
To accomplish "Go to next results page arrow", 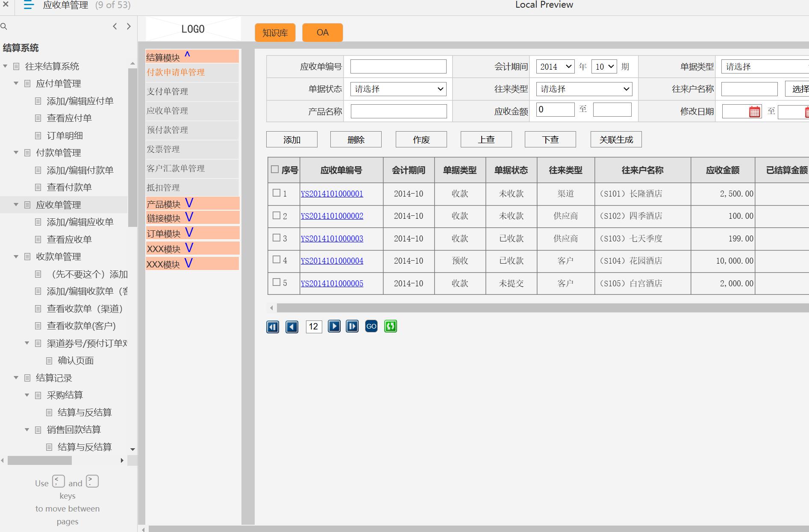I will (334, 326).
